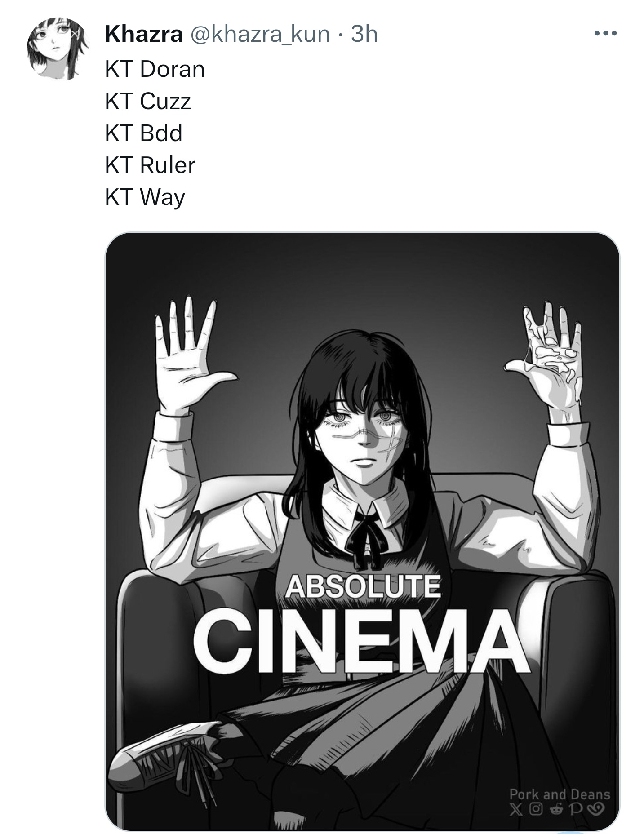Click the 'KT Bdd' line of the tweet
This screenshot has height=834, width=644.
pos(144,133)
